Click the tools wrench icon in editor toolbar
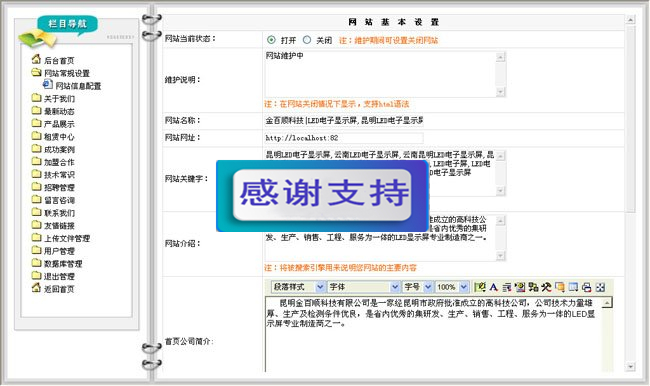The image size is (650, 386). pyautogui.click(x=546, y=287)
